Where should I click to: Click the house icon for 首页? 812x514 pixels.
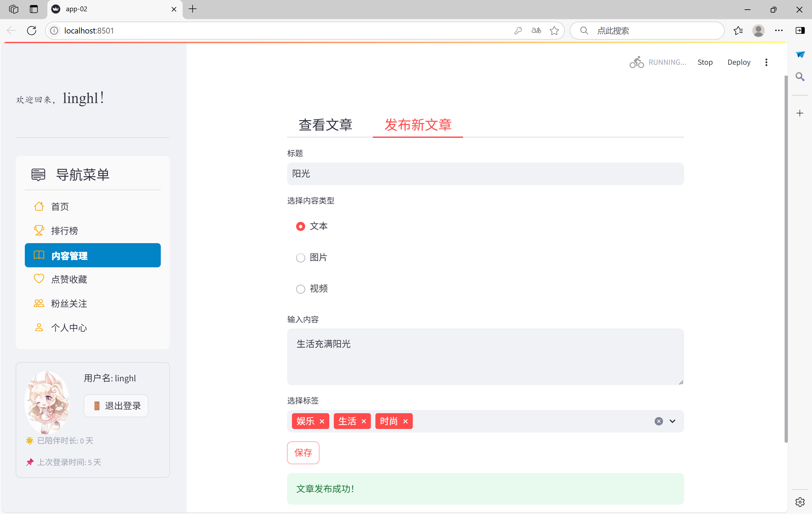pyautogui.click(x=39, y=206)
